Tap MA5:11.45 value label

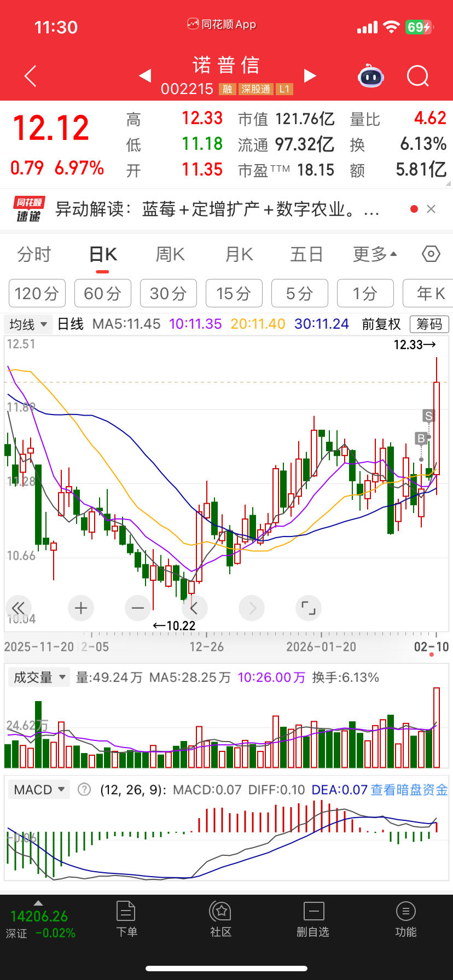click(126, 324)
